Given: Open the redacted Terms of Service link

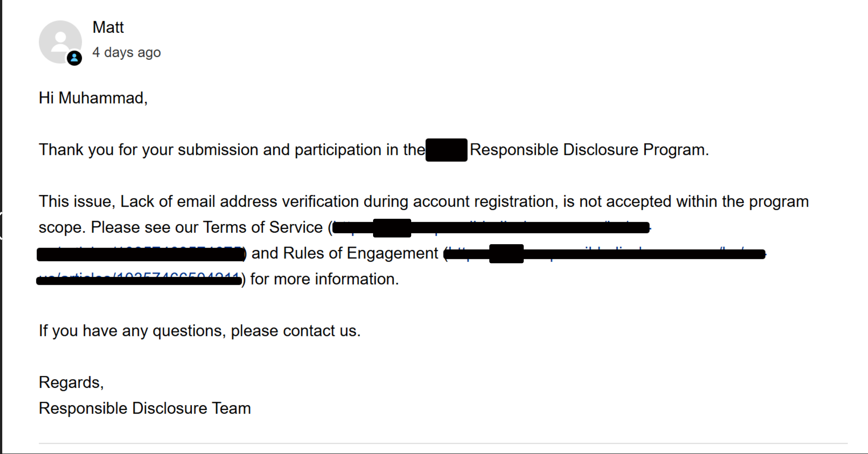Looking at the screenshot, I should point(491,227).
